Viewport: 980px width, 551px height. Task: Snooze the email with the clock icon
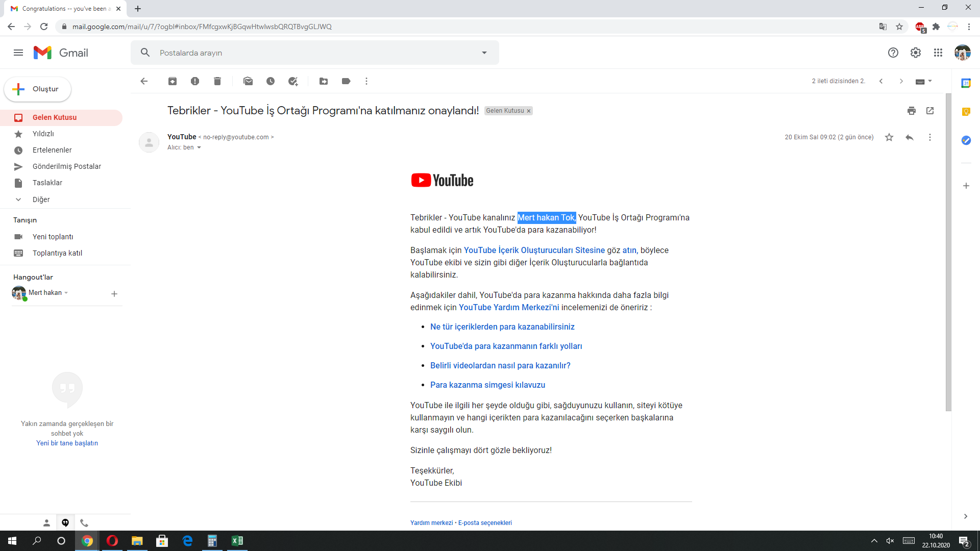(271, 81)
